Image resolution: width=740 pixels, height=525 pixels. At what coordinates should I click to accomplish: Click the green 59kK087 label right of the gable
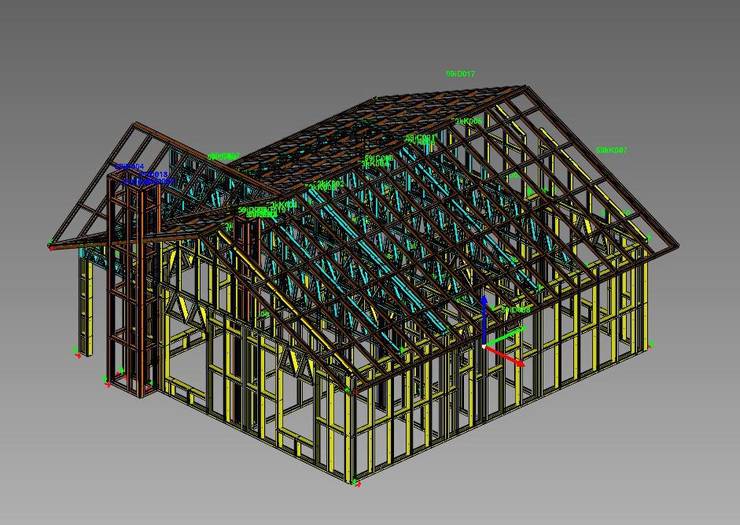(611, 151)
